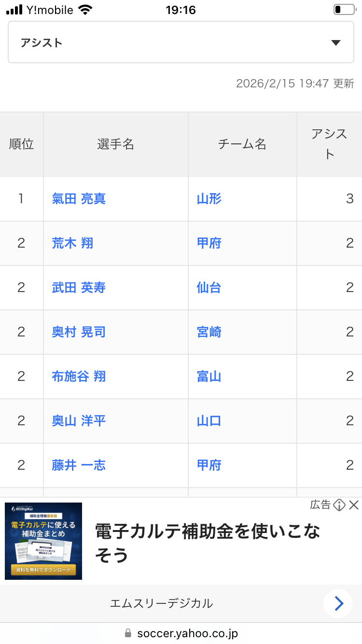
Task: Open team 富山 link
Action: pos(209,377)
